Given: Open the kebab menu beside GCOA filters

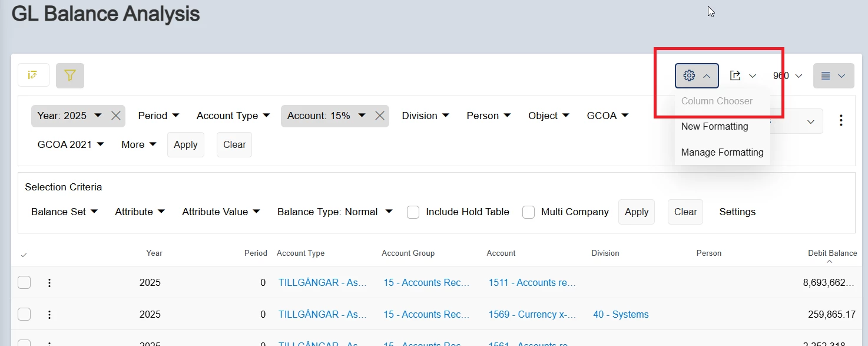Looking at the screenshot, I should (842, 120).
